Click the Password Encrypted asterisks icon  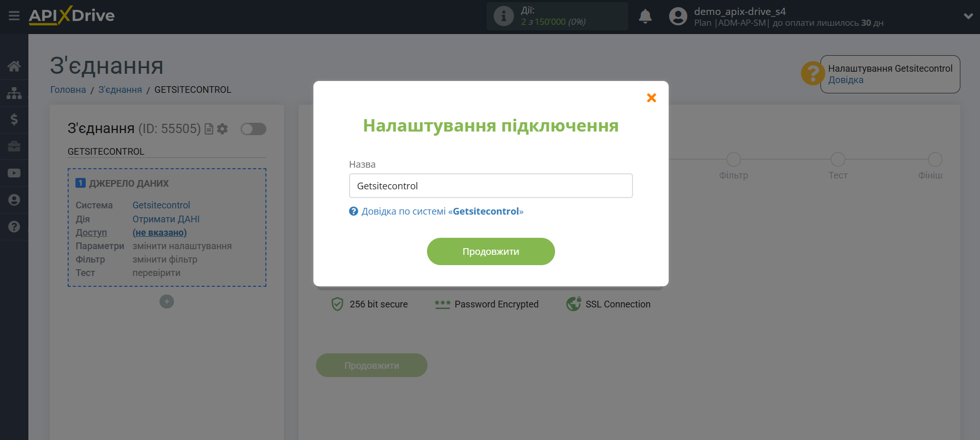442,304
